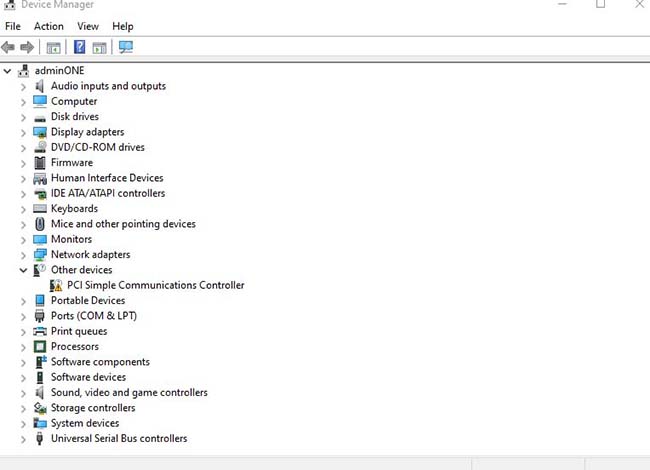
Task: Select the Firmware label
Action: 72,162
